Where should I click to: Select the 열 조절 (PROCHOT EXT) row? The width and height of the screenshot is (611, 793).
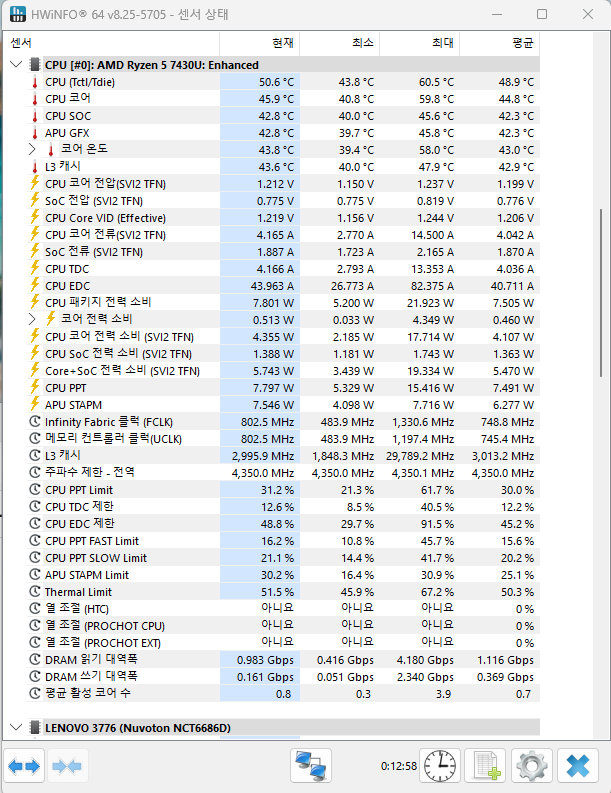click(x=283, y=643)
